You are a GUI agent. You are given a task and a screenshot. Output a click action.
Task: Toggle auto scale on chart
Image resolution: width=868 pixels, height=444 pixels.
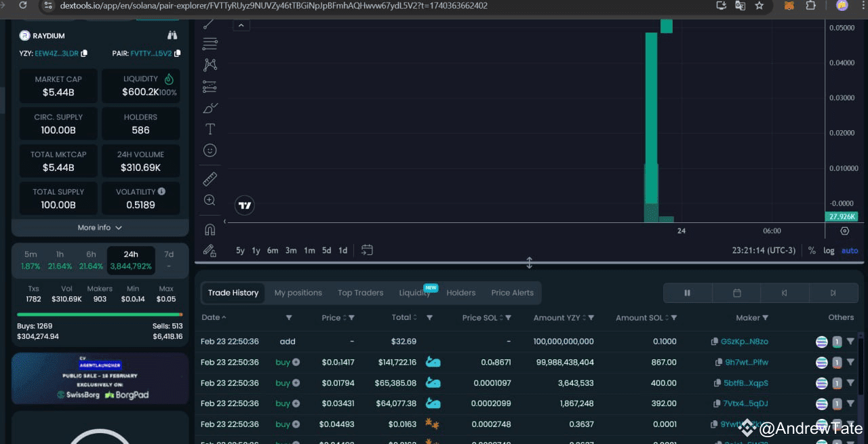pyautogui.click(x=850, y=250)
